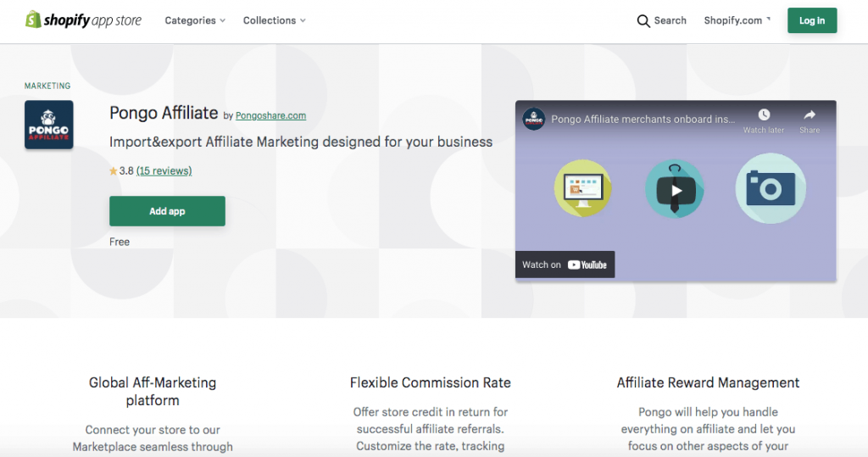Click the Add app button
The width and height of the screenshot is (868, 457).
tap(167, 211)
